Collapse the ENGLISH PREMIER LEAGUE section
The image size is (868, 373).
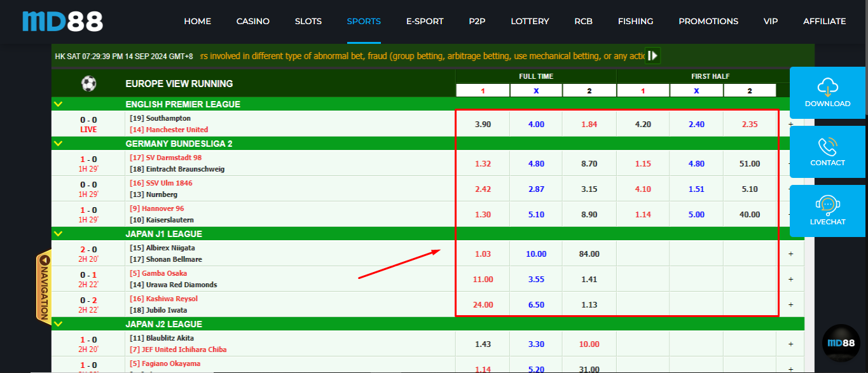(59, 104)
